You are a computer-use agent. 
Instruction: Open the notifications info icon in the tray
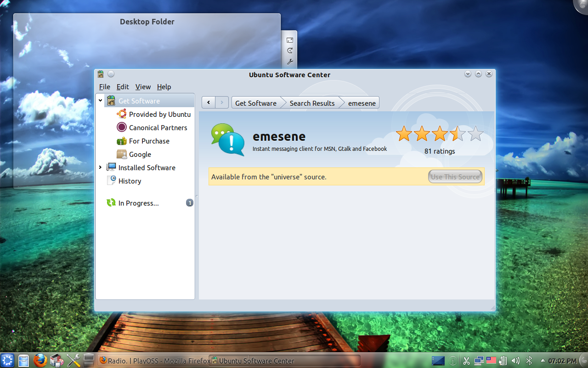coord(453,361)
